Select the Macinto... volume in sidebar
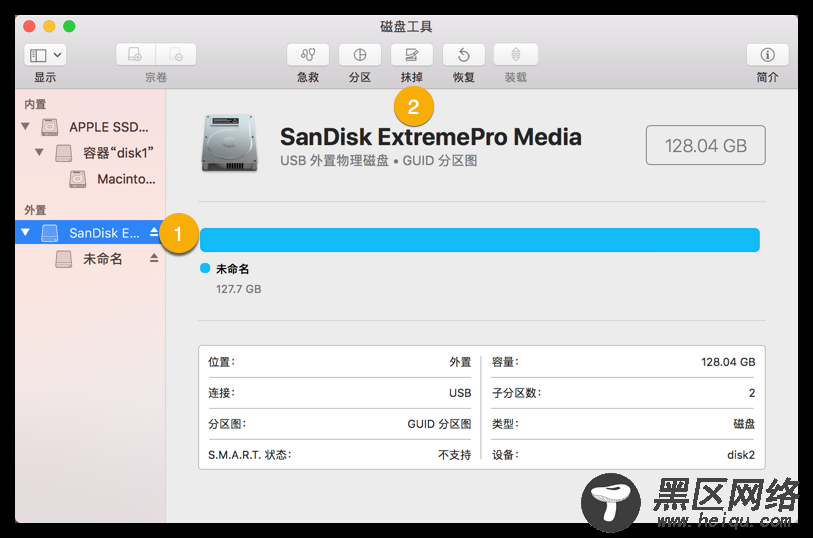The image size is (813, 538). click(x=126, y=179)
